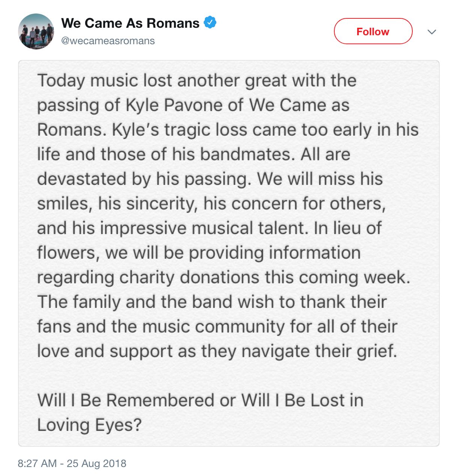
Task: Click the 'Loving Eyes?' closing text
Action: click(89, 425)
